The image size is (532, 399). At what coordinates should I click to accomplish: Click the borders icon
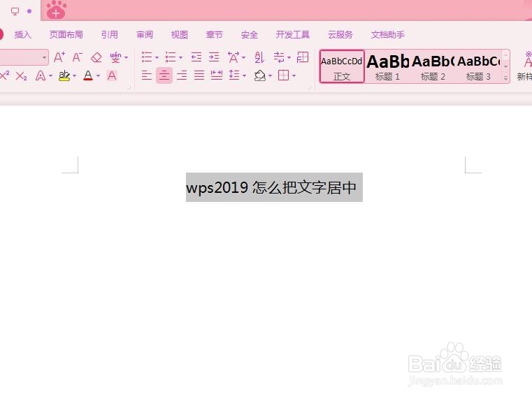coord(283,75)
